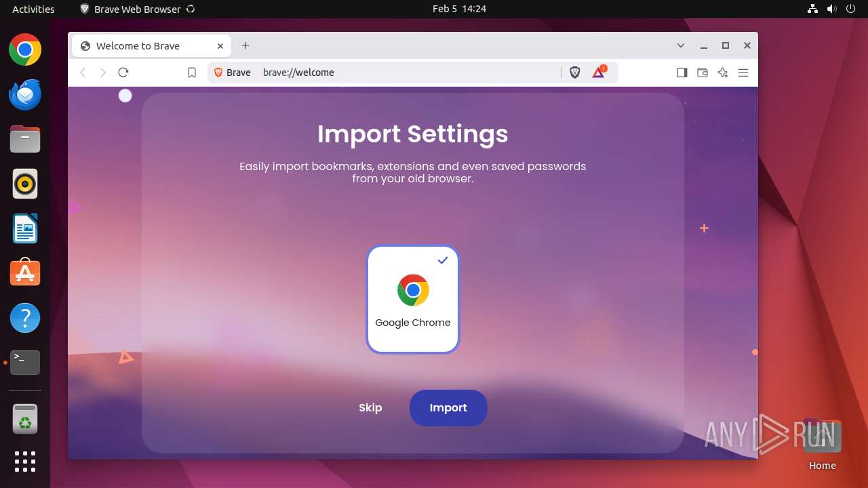868x488 pixels.
Task: Open Help from dock
Action: (25, 318)
